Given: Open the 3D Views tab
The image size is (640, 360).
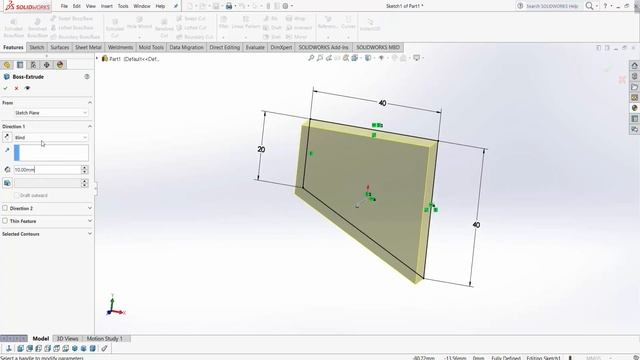Looking at the screenshot, I should [x=67, y=339].
